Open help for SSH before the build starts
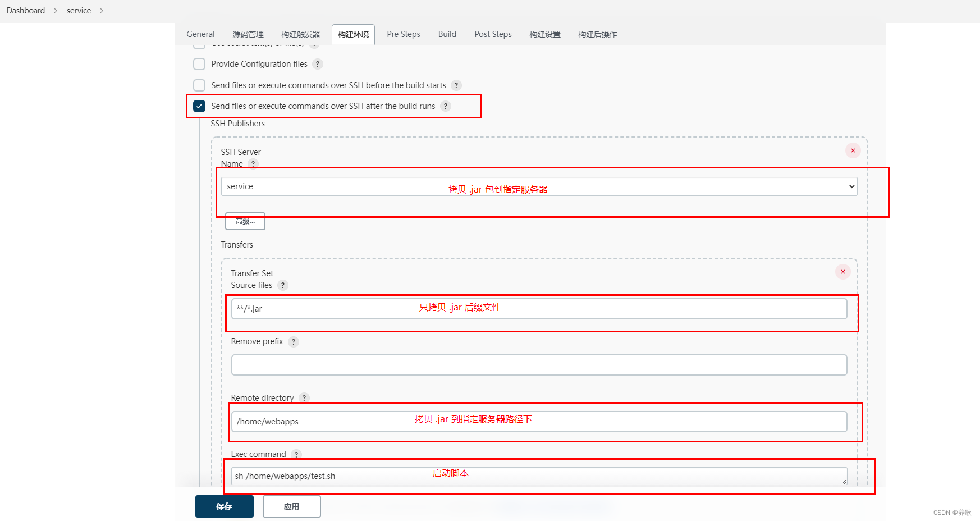 [456, 85]
